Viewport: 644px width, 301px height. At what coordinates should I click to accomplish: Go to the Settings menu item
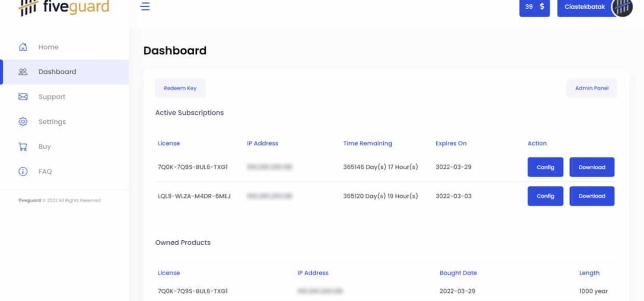tap(52, 121)
